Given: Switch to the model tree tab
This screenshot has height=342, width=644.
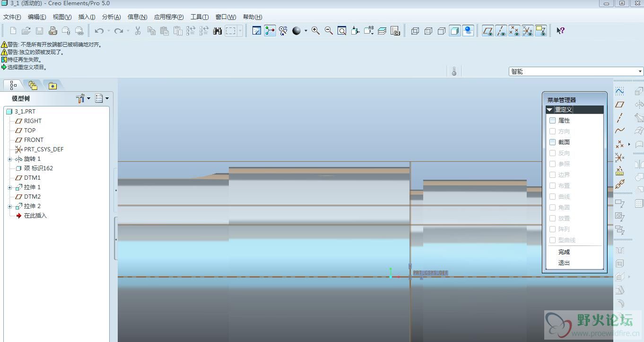Looking at the screenshot, I should [13, 85].
